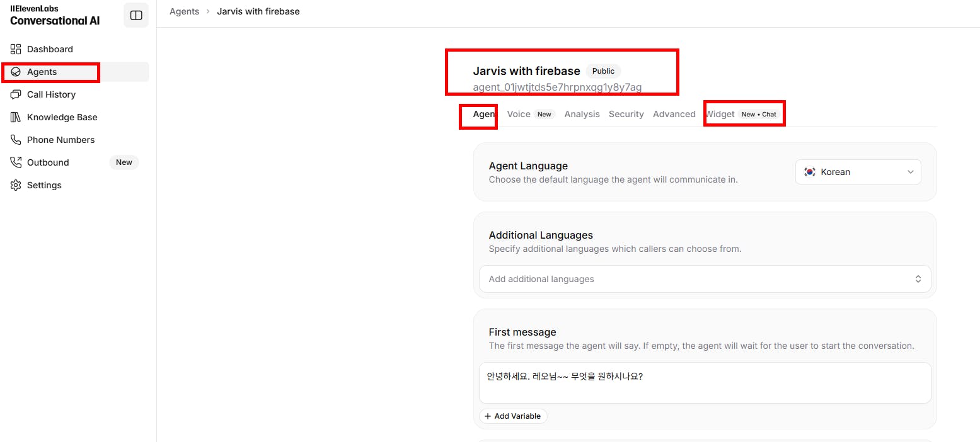This screenshot has height=442, width=980.
Task: Switch to the Voice tab
Action: (x=519, y=114)
